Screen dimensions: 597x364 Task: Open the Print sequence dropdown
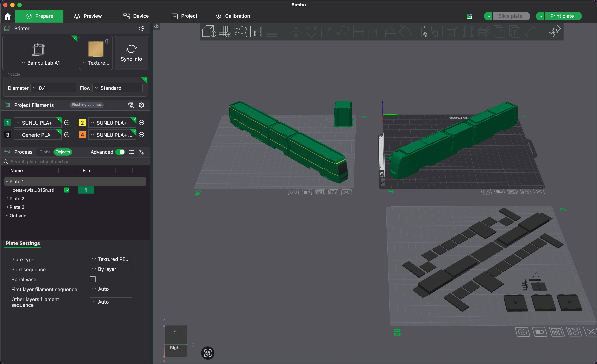point(111,269)
